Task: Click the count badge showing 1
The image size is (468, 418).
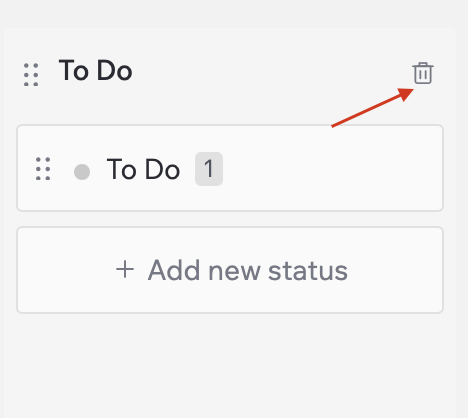Action: [209, 169]
